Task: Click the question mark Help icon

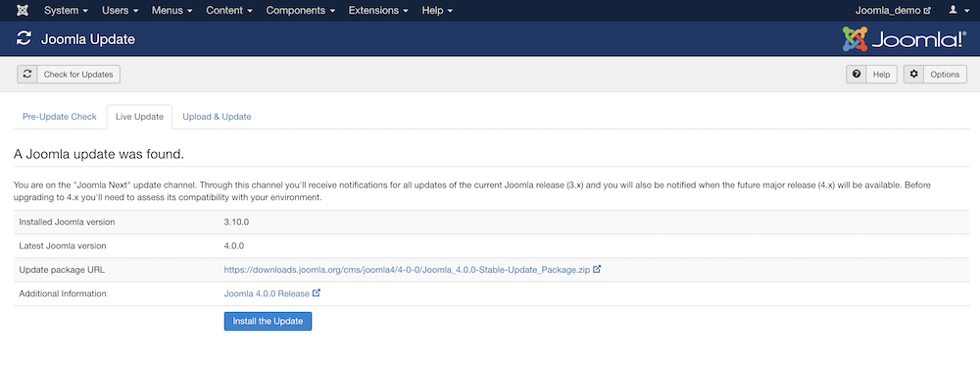Action: pyautogui.click(x=857, y=74)
